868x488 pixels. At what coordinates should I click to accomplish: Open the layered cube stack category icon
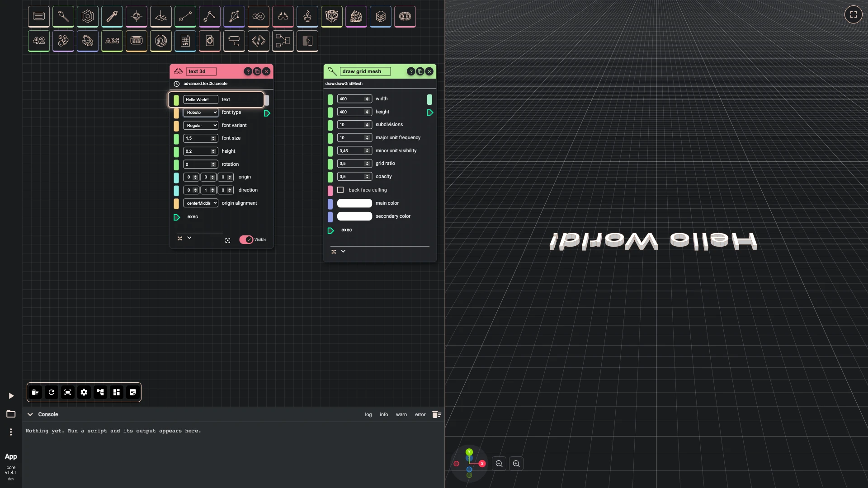point(381,17)
